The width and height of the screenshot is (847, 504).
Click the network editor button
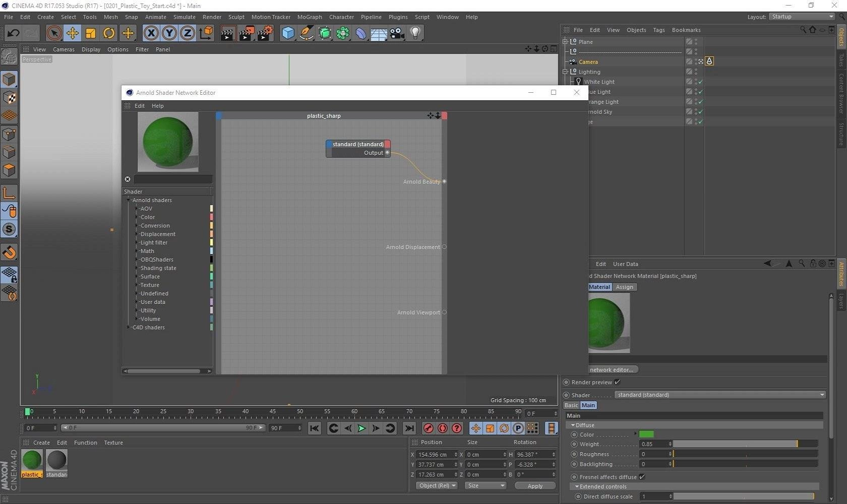point(612,369)
